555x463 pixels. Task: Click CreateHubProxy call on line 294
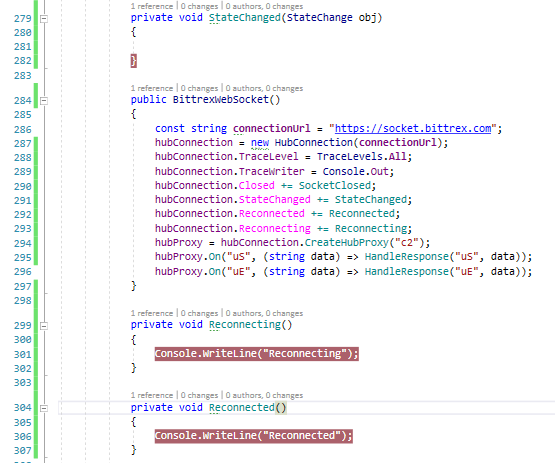click(x=346, y=242)
